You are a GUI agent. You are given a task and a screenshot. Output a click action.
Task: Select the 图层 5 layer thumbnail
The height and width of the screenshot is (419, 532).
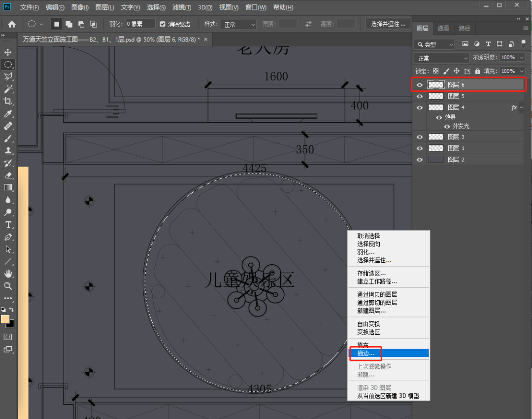click(436, 97)
